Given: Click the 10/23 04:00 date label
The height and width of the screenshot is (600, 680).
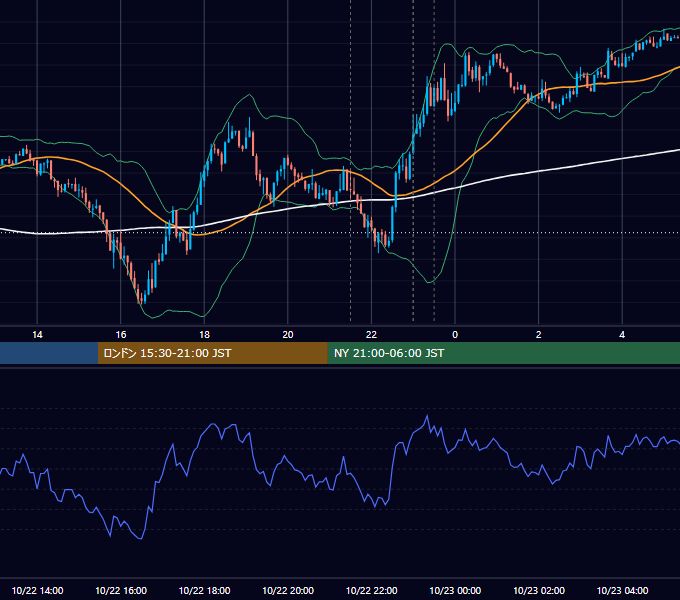Looking at the screenshot, I should click(x=622, y=590).
